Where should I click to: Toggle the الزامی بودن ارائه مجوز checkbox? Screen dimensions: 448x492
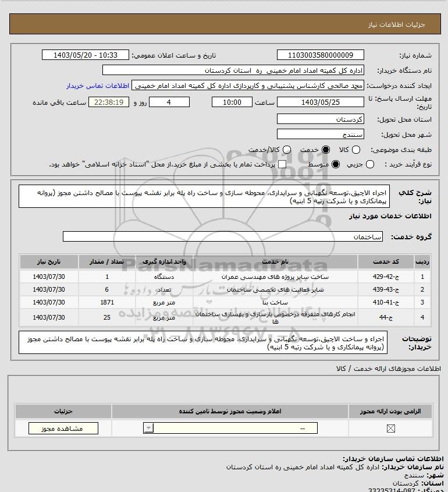tap(390, 429)
